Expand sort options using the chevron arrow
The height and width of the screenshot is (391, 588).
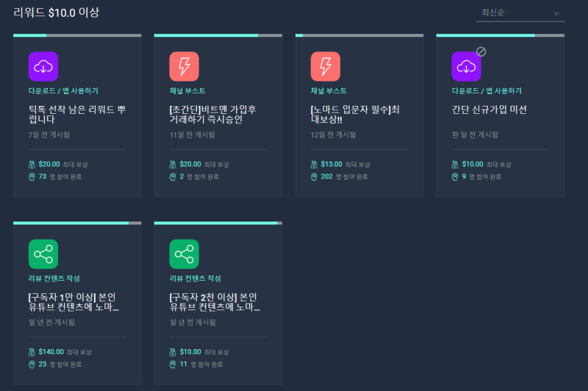[x=556, y=13]
